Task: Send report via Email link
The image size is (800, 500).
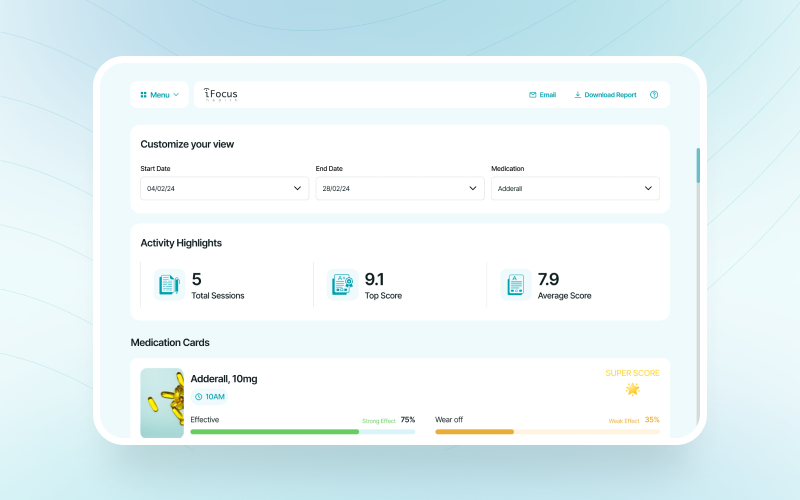Action: (542, 95)
